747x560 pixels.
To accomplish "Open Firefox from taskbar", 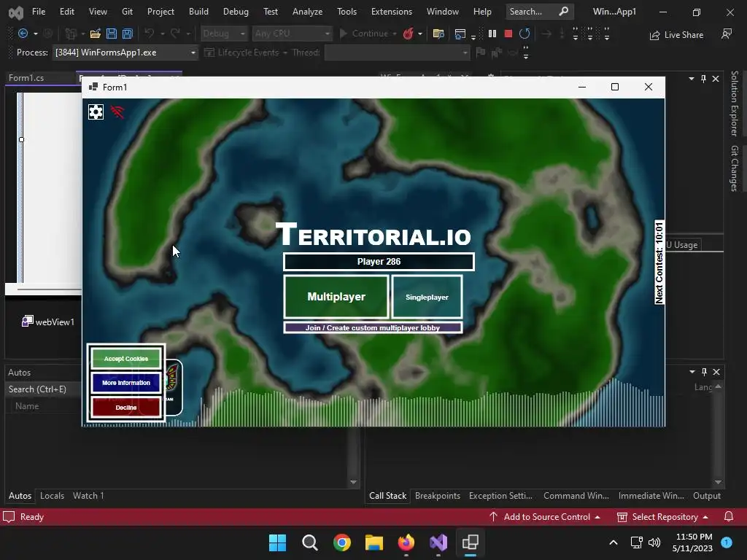I will (406, 542).
